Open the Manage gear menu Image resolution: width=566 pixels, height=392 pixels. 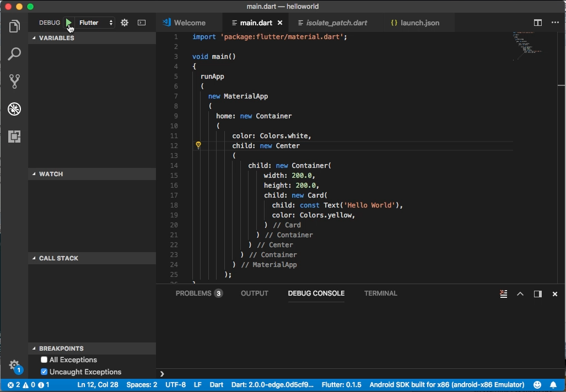(x=14, y=365)
